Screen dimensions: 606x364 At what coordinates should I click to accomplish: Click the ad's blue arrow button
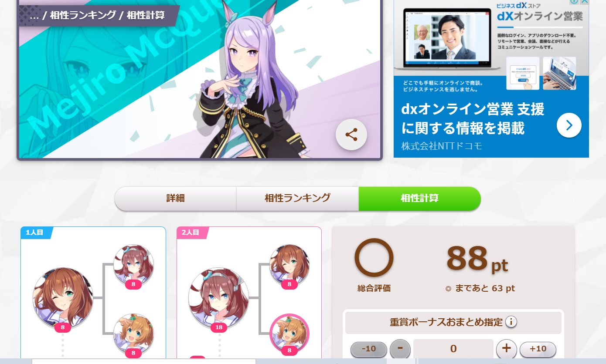tap(569, 125)
